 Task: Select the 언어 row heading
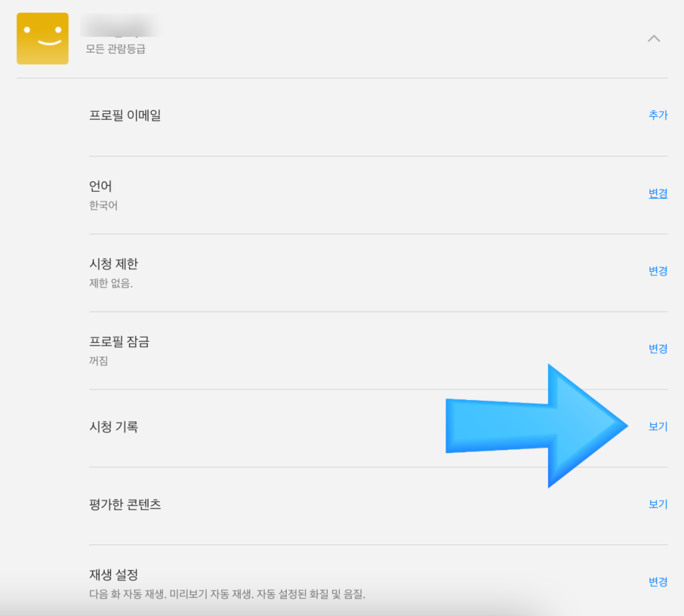101,186
